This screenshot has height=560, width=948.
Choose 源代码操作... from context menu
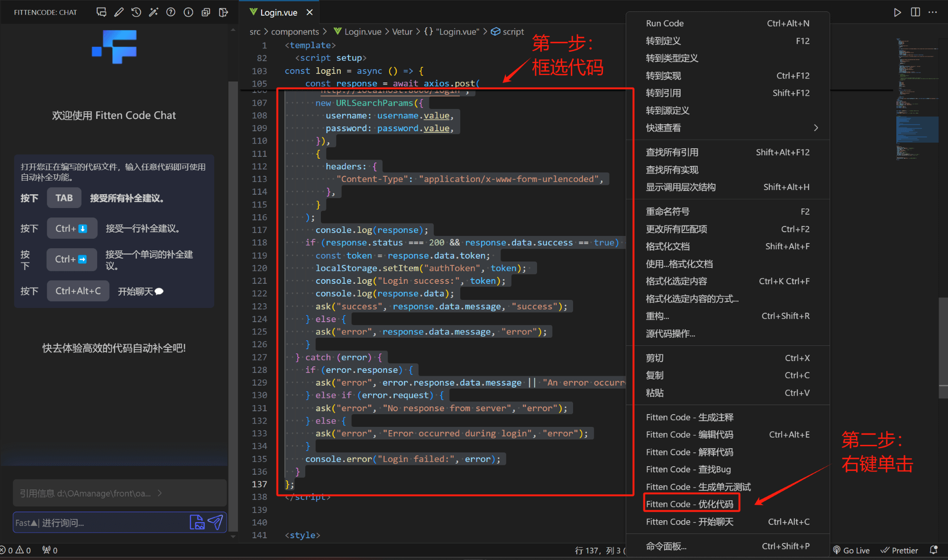click(x=728, y=334)
